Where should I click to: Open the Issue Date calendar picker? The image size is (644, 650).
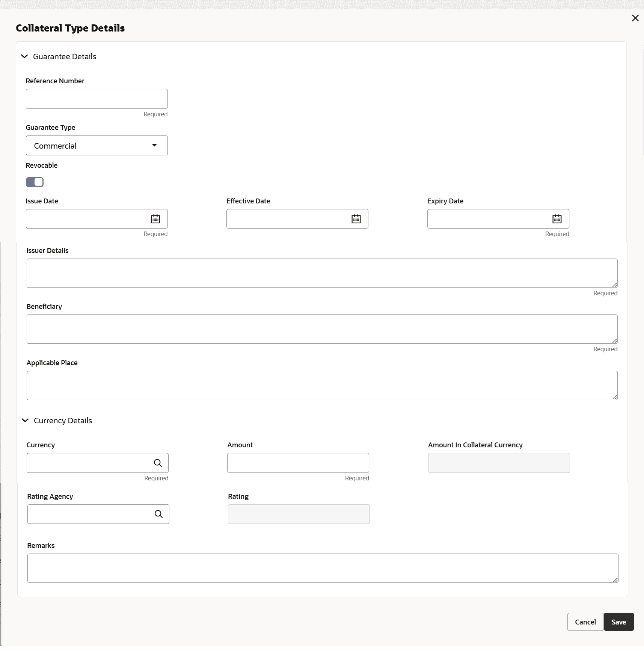(155, 219)
